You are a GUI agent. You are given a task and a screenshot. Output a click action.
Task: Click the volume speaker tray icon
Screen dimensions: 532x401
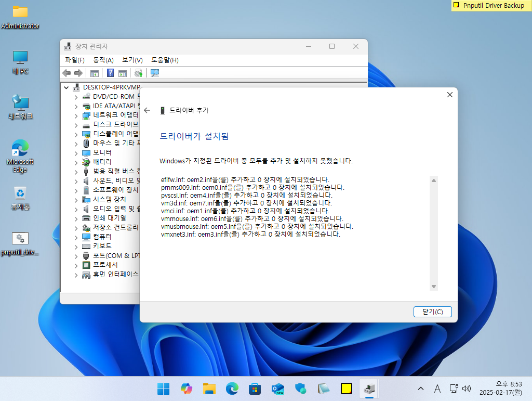(x=467, y=389)
